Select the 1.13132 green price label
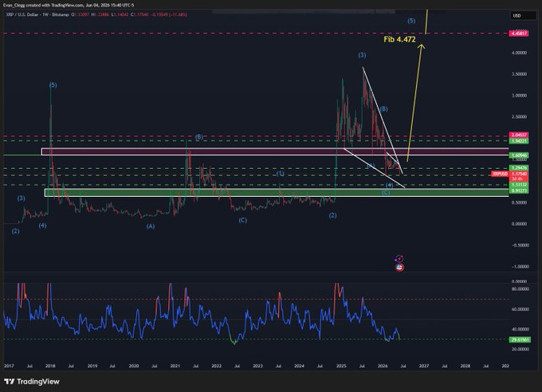542x392 pixels. (x=519, y=185)
